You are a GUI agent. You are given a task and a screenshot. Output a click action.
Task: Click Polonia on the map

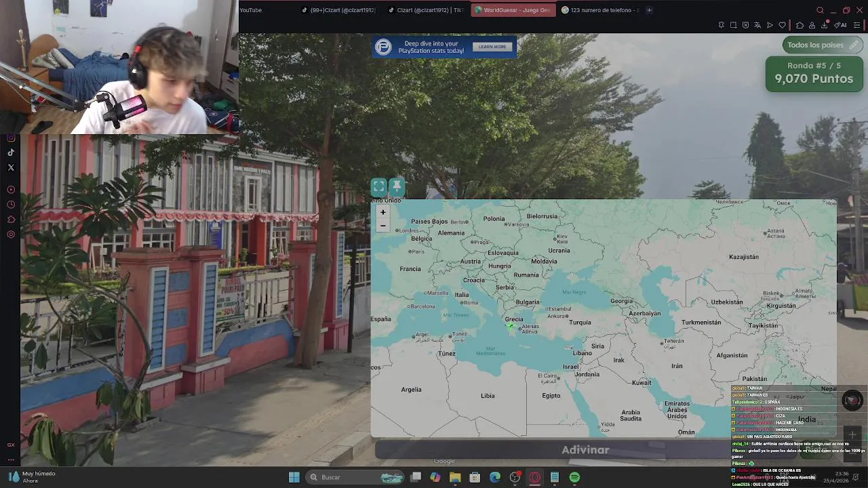[494, 219]
